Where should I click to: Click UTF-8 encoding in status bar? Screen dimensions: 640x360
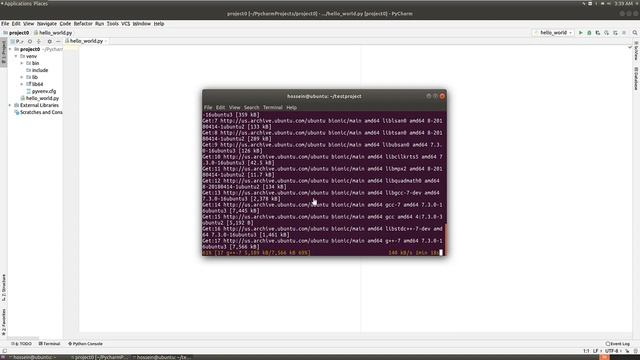(612, 351)
